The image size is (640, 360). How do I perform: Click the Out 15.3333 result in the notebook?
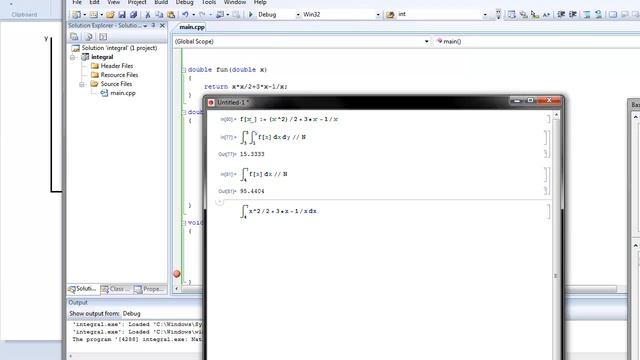(x=252, y=154)
